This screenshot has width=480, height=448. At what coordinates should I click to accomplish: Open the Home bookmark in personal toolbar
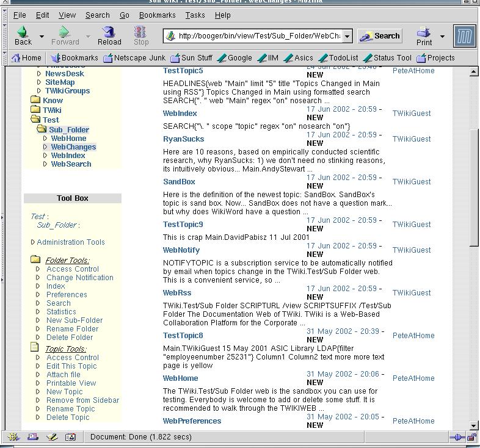tap(26, 58)
